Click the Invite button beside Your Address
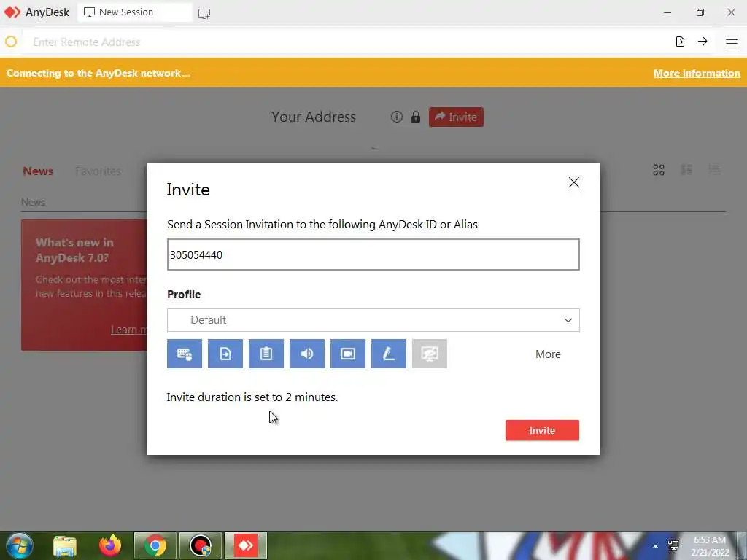Image resolution: width=747 pixels, height=560 pixels. coord(456,117)
